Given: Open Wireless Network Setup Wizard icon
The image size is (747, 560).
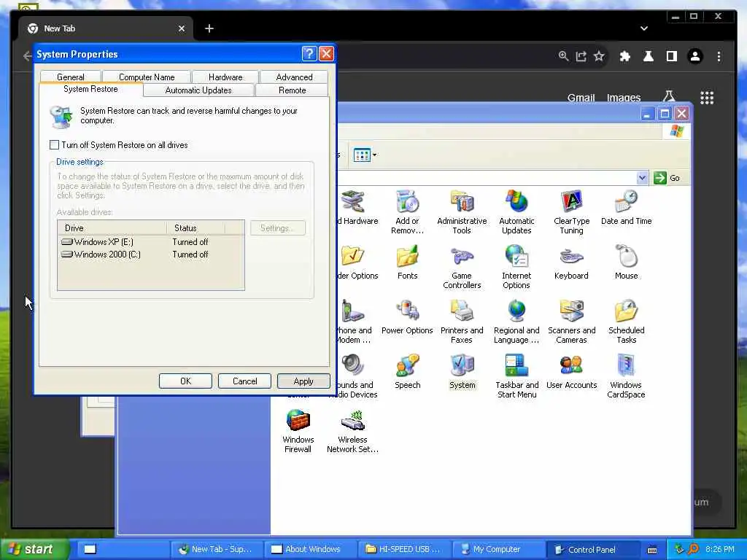Looking at the screenshot, I should pos(352,431).
